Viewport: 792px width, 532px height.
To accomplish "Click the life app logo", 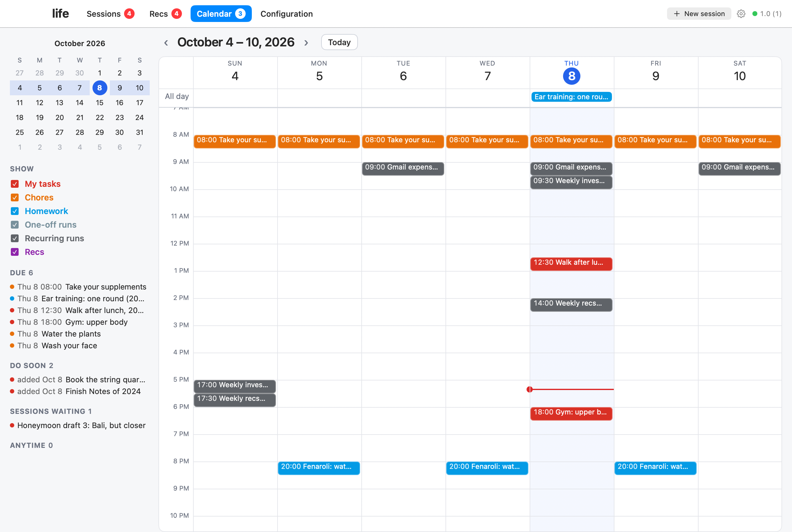I will point(60,14).
